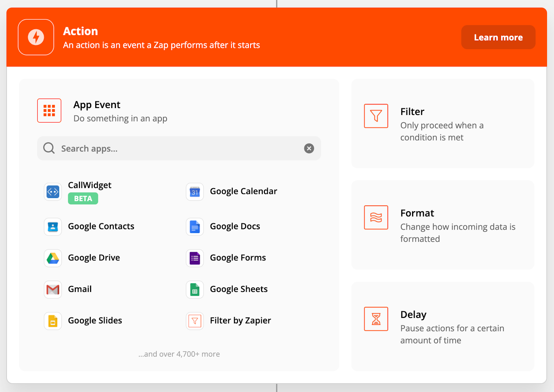The image size is (554, 392).
Task: Click the Format heading
Action: click(x=417, y=213)
